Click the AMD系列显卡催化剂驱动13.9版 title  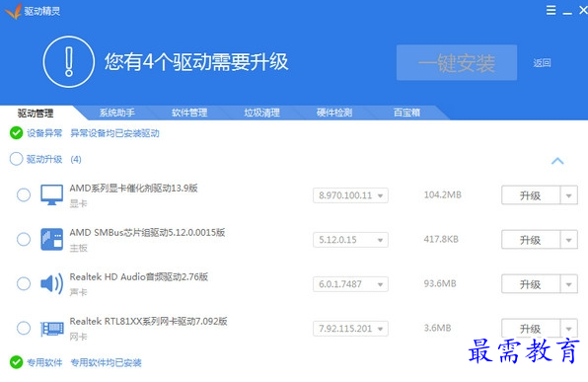(x=133, y=188)
